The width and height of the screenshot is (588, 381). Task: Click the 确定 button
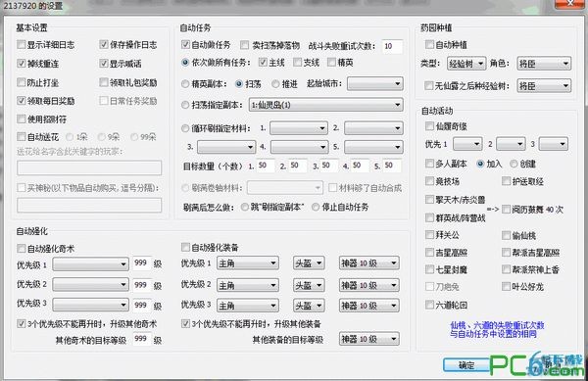466,365
